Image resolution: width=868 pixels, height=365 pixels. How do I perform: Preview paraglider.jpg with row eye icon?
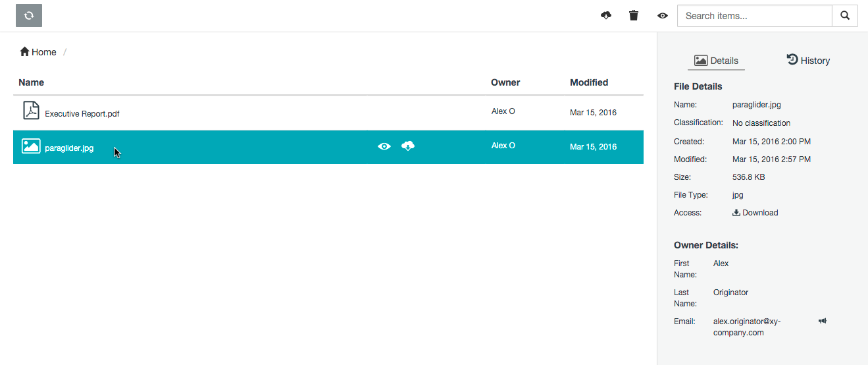(x=384, y=146)
